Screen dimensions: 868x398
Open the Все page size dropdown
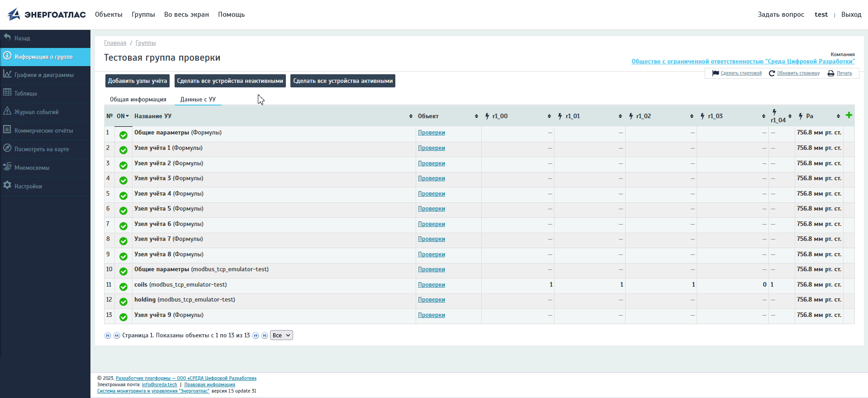click(281, 336)
